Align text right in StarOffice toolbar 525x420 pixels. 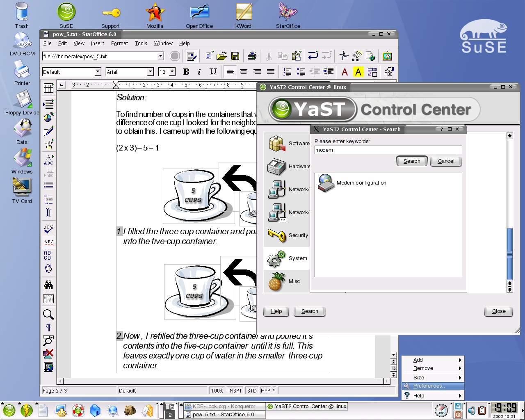[x=257, y=72]
